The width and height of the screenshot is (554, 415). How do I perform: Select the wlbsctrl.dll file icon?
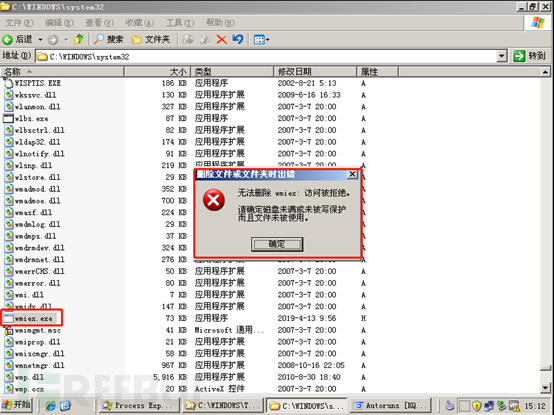(8, 130)
